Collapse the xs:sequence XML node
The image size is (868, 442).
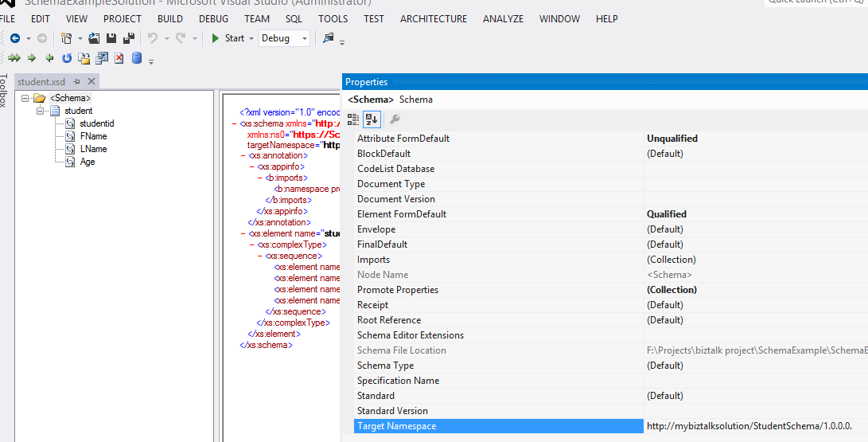point(260,256)
